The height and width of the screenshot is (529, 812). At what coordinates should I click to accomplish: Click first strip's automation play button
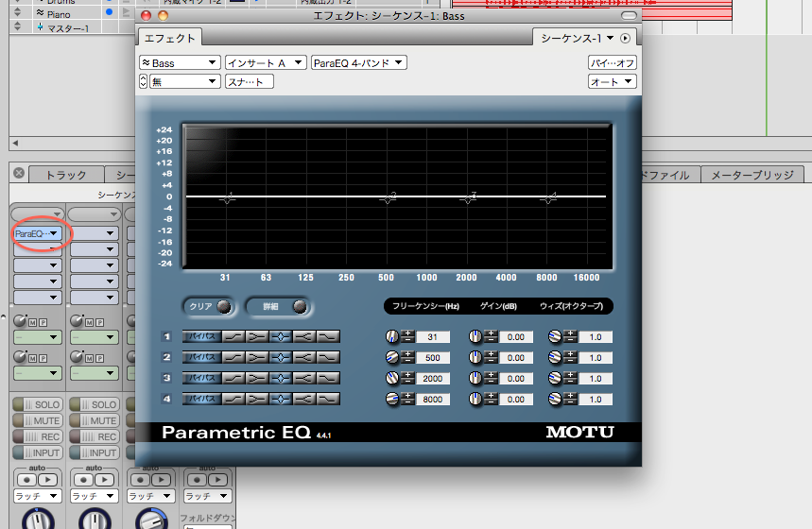tap(47, 479)
